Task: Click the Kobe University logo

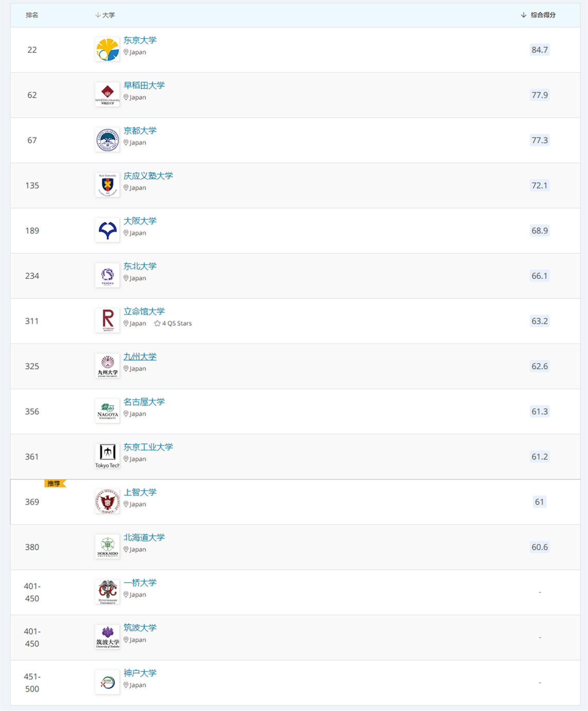Action: click(107, 683)
